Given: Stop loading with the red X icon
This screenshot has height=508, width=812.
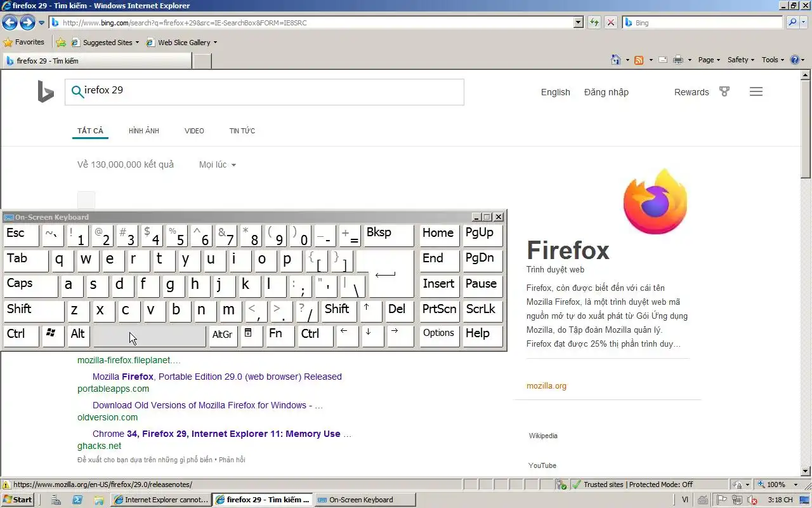Looking at the screenshot, I should click(x=610, y=22).
